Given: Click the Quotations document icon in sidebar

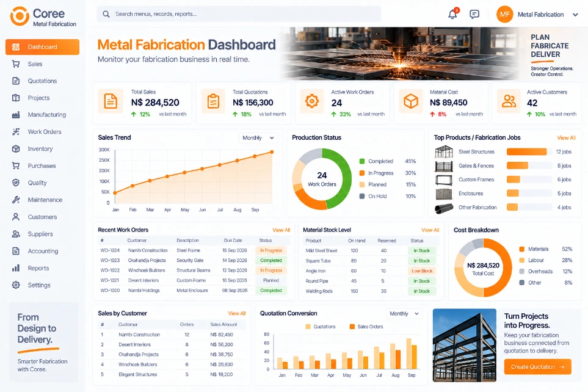Looking at the screenshot, I should 16,81.
